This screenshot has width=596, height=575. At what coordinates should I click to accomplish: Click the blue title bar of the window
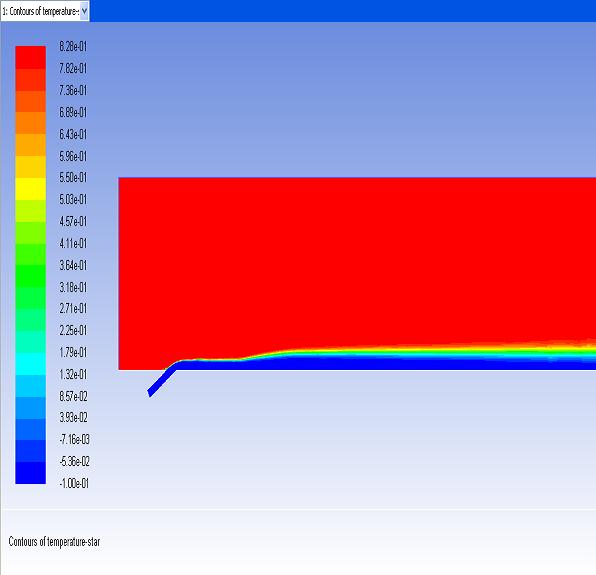click(342, 11)
